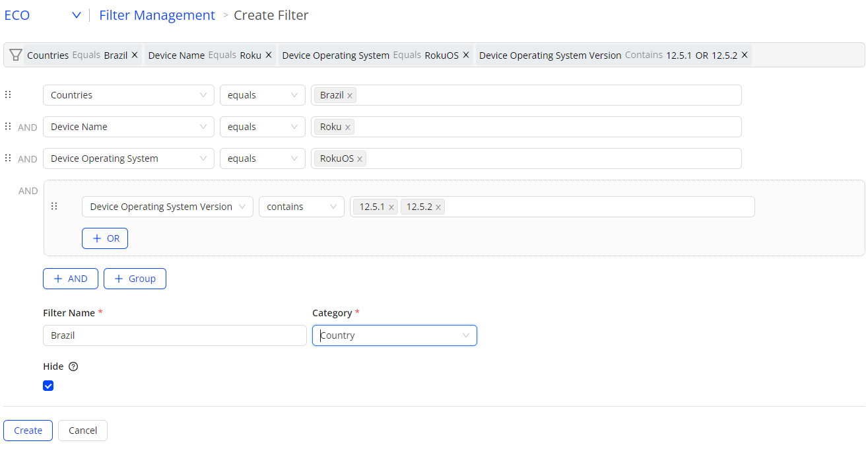Open the contains operator dropdown
Screen dimensions: 868x451
tap(302, 207)
